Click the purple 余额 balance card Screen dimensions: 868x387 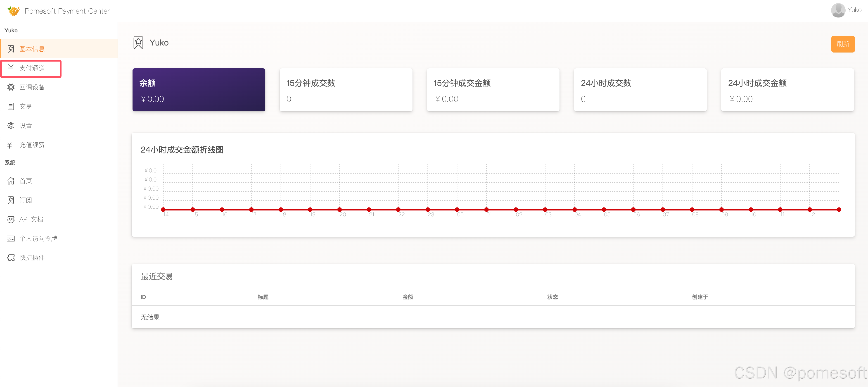(x=199, y=90)
